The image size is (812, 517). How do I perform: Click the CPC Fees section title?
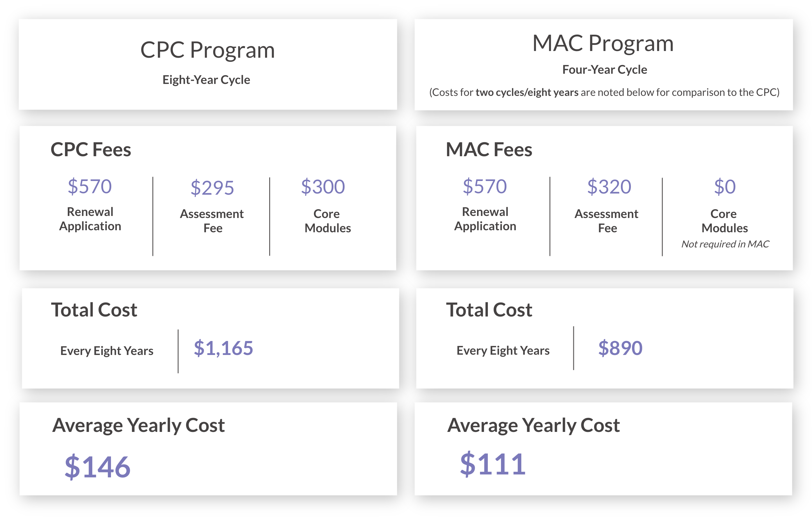point(91,150)
